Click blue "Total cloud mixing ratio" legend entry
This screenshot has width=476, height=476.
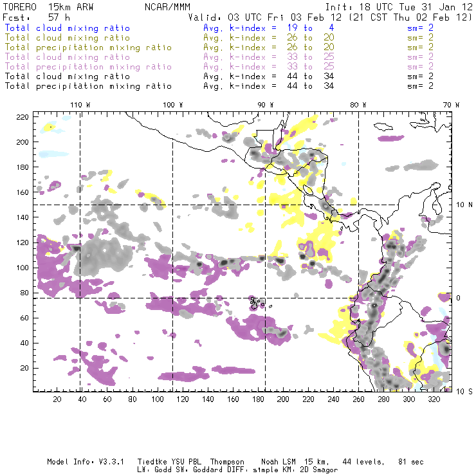(x=67, y=28)
